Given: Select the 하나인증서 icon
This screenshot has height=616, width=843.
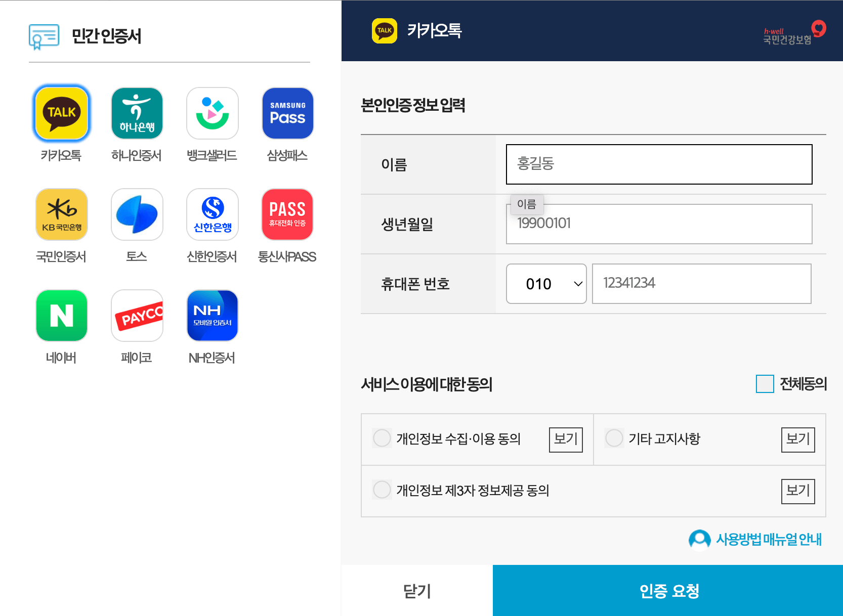Looking at the screenshot, I should pyautogui.click(x=137, y=113).
